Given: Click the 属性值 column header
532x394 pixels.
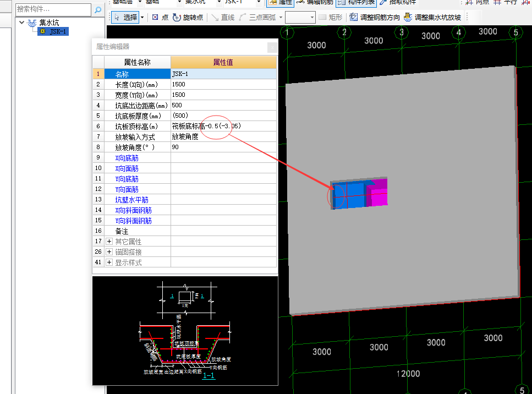Looking at the screenshot, I should [x=223, y=62].
